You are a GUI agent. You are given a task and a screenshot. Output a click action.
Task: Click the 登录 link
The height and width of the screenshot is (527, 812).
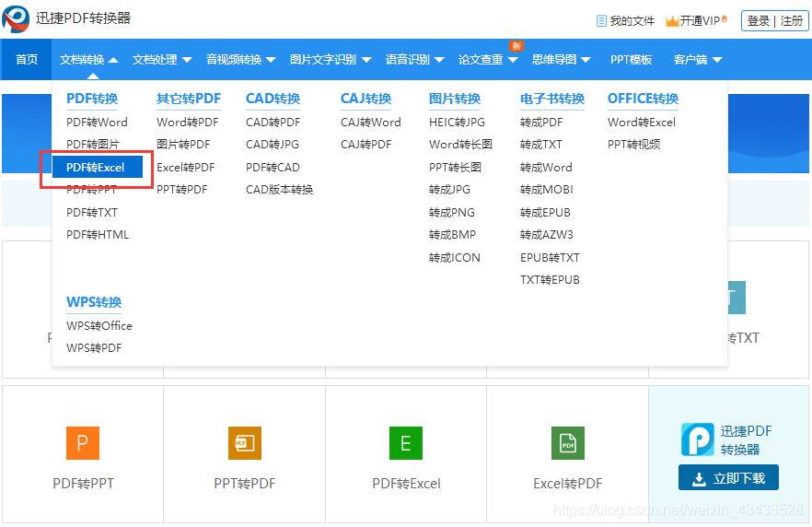[x=759, y=21]
